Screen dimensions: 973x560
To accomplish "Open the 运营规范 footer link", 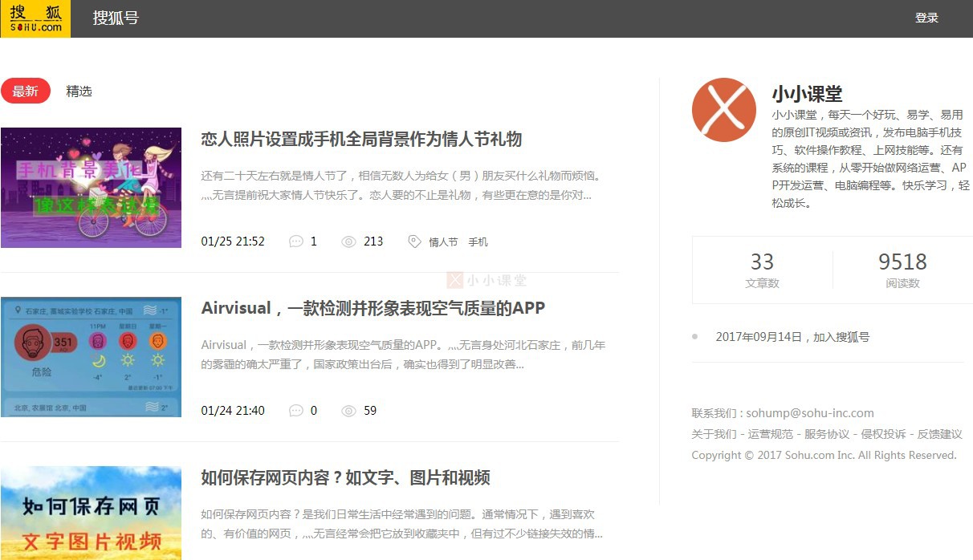I will (770, 434).
